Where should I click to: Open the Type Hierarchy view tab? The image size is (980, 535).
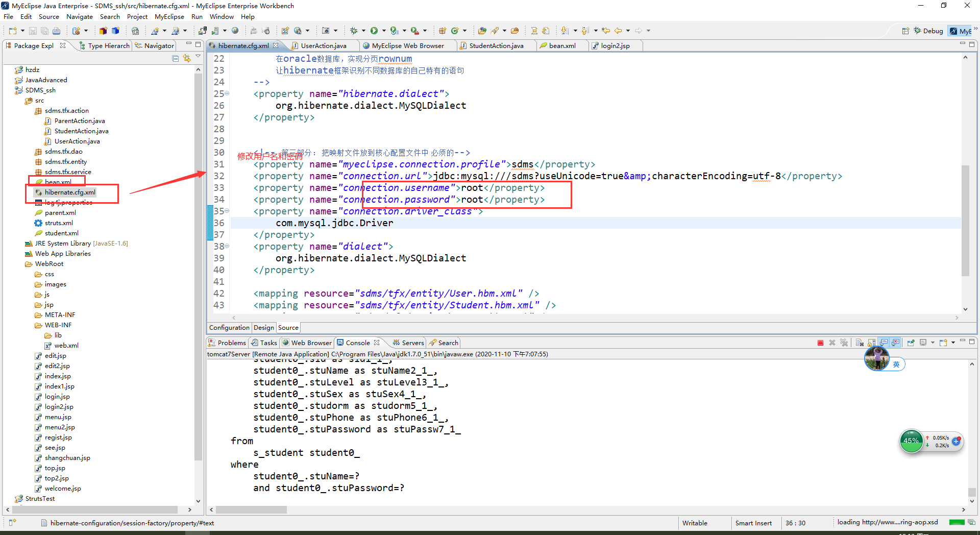105,45
